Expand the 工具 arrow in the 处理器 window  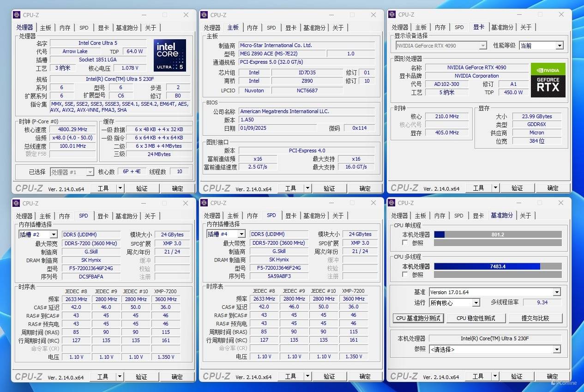(x=120, y=188)
